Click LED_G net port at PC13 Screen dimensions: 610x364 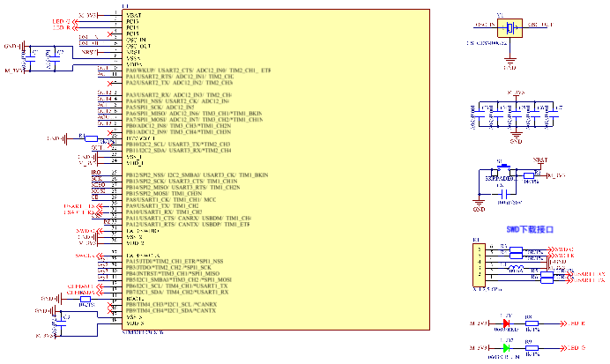pyautogui.click(x=65, y=21)
